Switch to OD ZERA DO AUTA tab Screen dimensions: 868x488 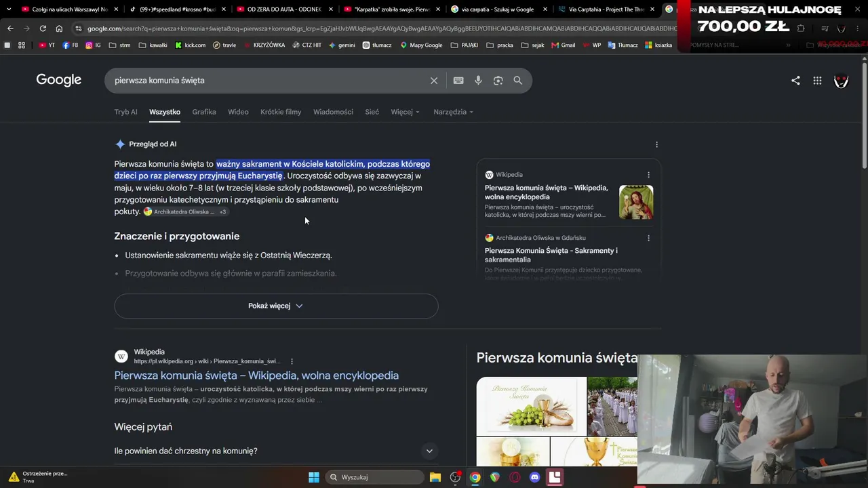click(x=284, y=9)
